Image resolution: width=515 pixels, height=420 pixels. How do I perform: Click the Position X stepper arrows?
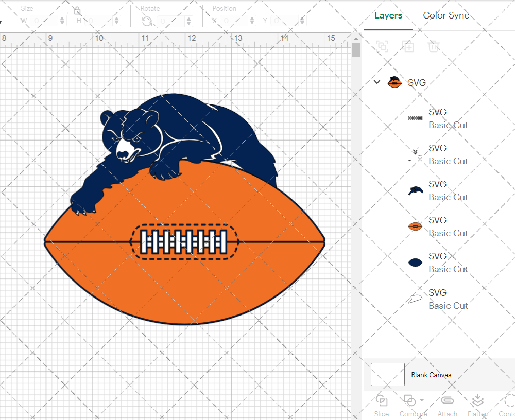pos(252,21)
